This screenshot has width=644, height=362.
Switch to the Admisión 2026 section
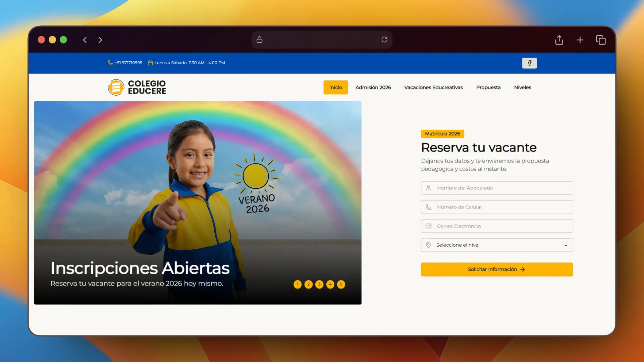click(x=373, y=87)
